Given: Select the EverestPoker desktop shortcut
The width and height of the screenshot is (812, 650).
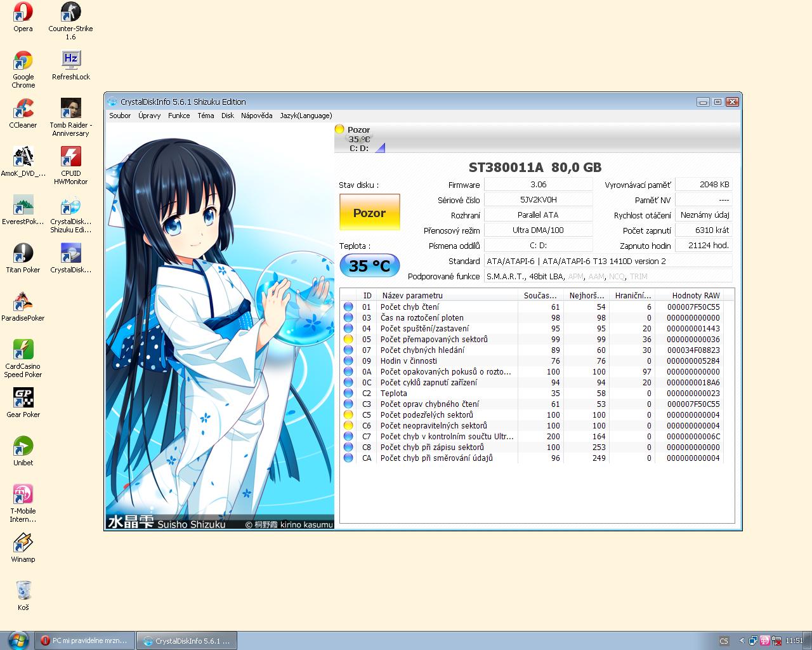Looking at the screenshot, I should click(x=23, y=210).
